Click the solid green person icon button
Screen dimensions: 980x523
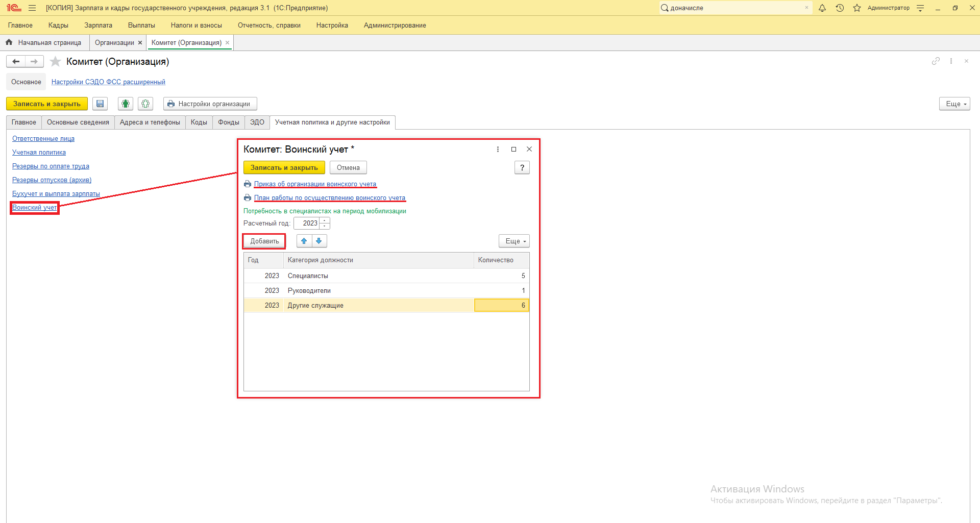(126, 104)
